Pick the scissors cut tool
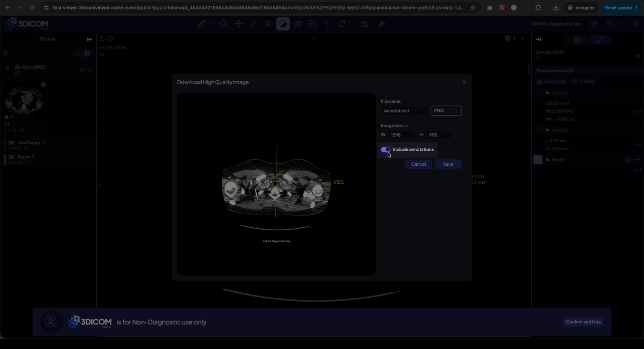This screenshot has height=349, width=644. point(268,24)
